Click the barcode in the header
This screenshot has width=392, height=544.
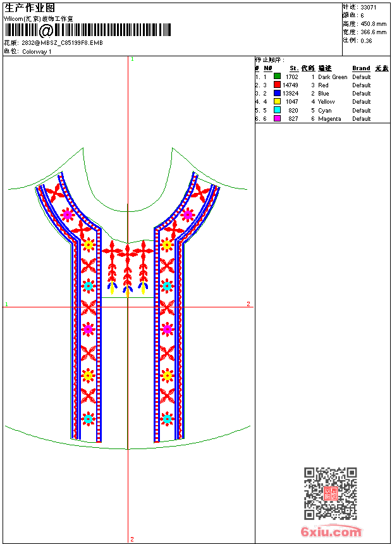tap(87, 30)
